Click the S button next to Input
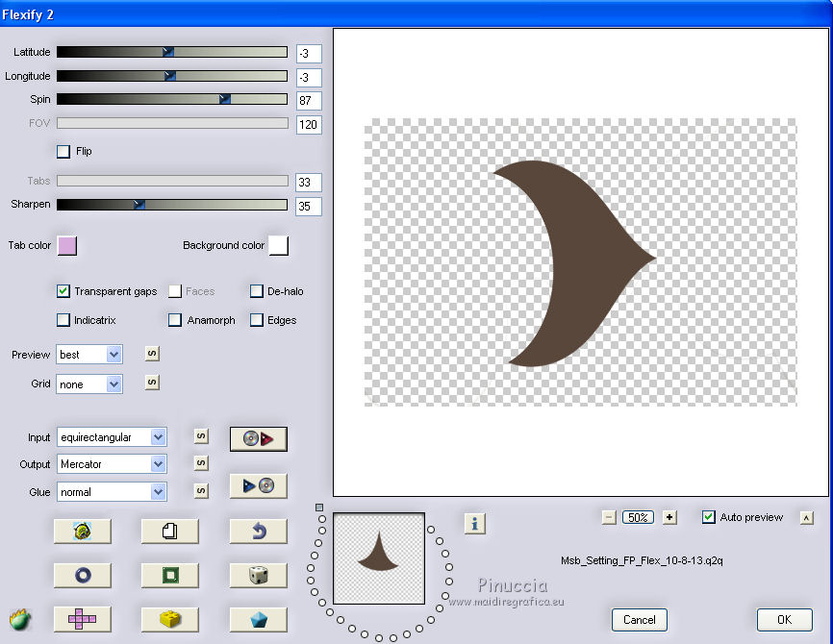Screen dimensions: 833x644 tap(201, 436)
